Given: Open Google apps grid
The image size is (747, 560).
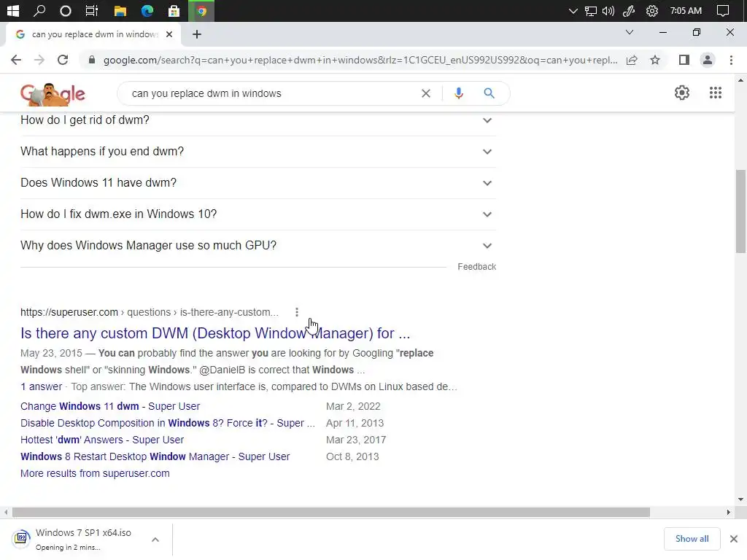Looking at the screenshot, I should click(x=716, y=93).
